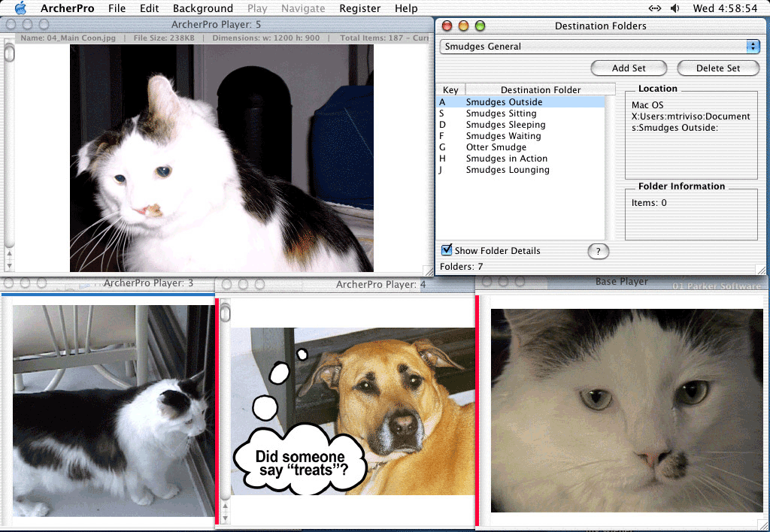
Task: Open the Background menu
Action: click(203, 8)
